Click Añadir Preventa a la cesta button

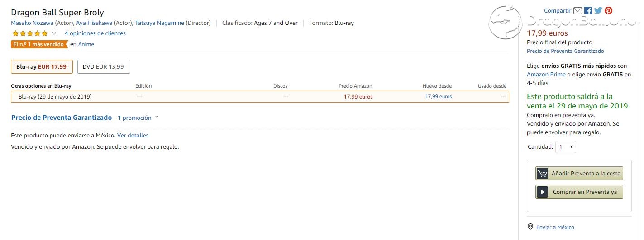579,174
